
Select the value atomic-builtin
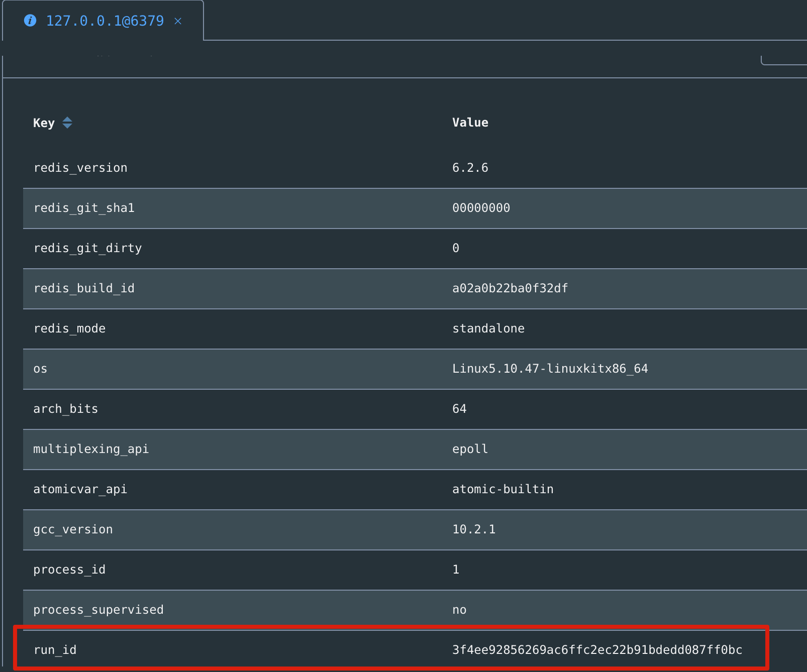click(x=503, y=489)
